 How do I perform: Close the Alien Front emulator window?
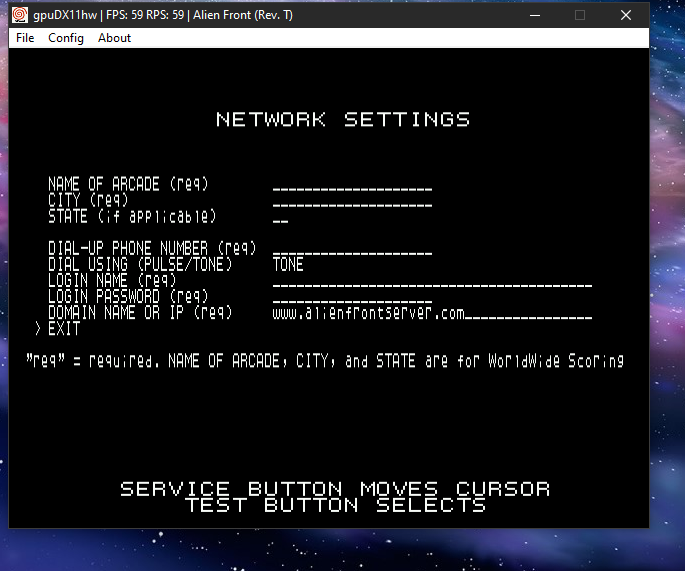[x=626, y=15]
